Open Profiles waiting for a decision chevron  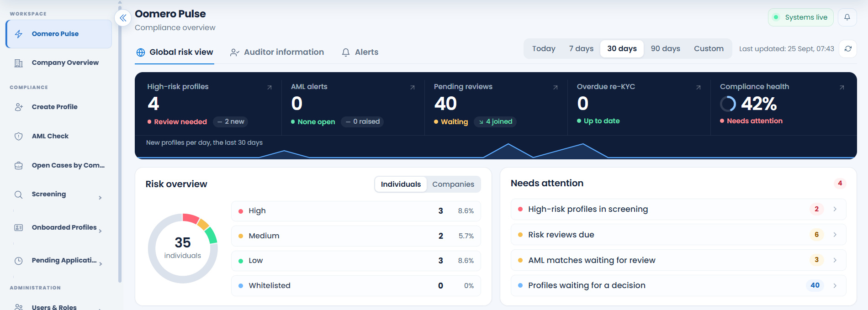[835, 285]
